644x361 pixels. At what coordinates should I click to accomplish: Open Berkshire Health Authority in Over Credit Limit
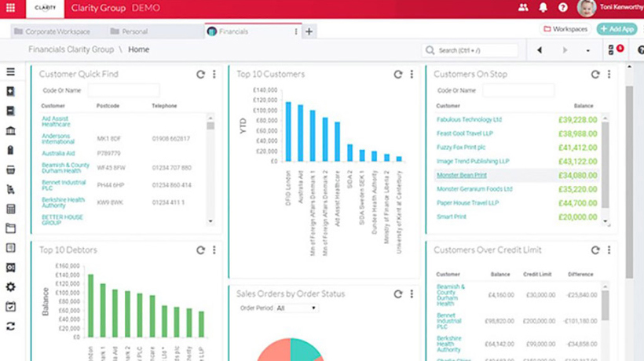[x=449, y=344]
